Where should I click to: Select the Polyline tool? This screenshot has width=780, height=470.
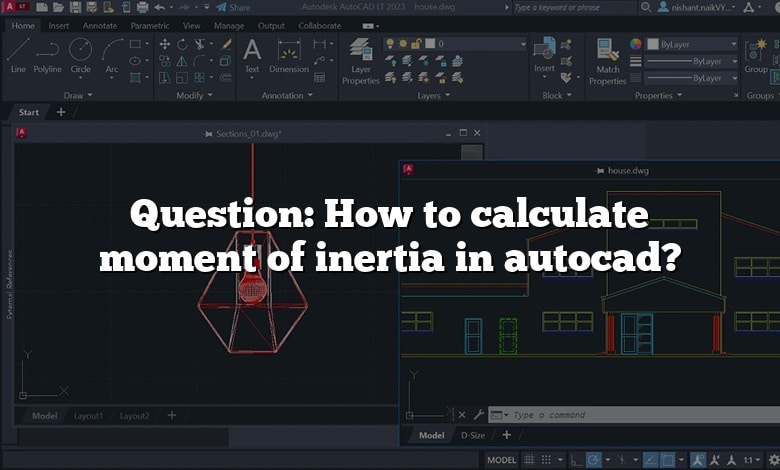47,55
